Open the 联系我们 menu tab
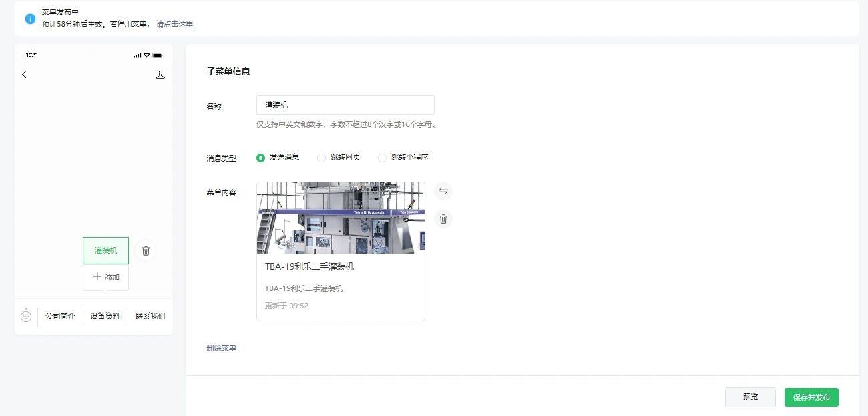The width and height of the screenshot is (868, 416). (x=150, y=316)
